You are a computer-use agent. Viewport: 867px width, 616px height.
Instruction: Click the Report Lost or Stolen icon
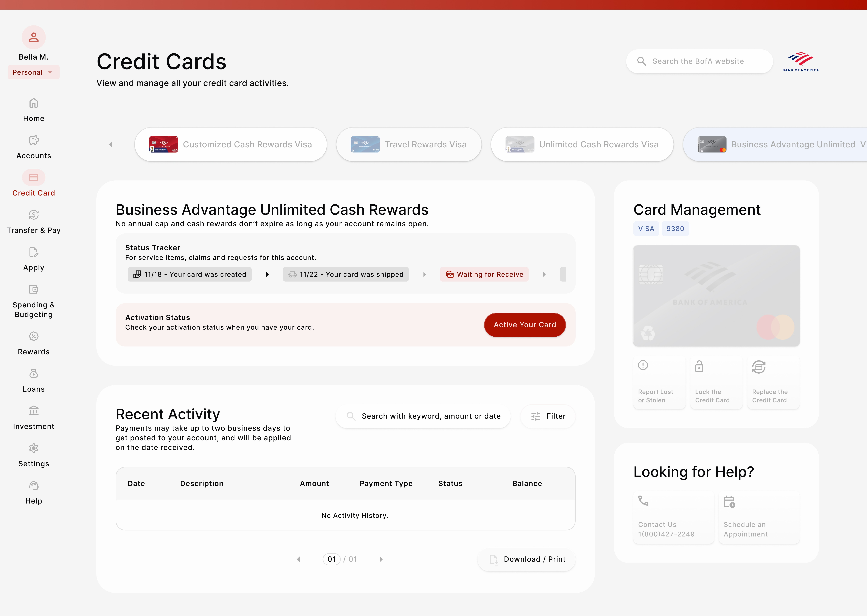pyautogui.click(x=643, y=365)
